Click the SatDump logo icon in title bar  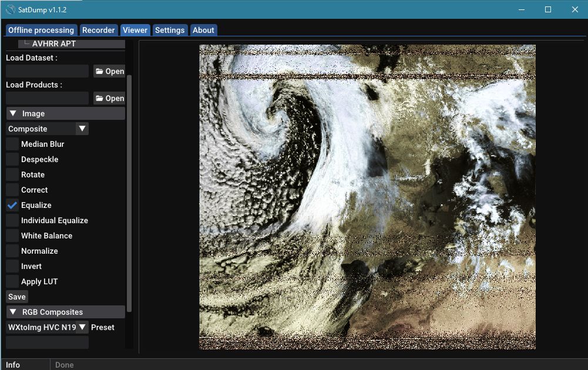tap(10, 9)
